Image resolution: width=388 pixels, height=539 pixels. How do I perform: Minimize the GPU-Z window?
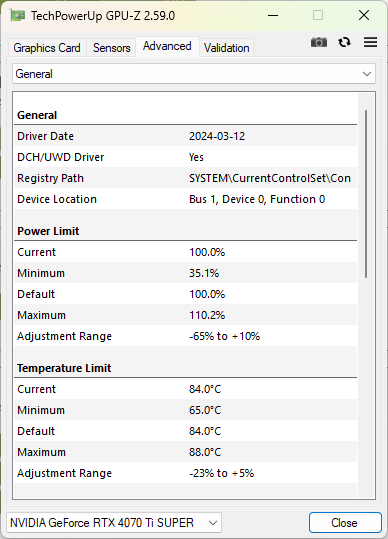pyautogui.click(x=273, y=15)
